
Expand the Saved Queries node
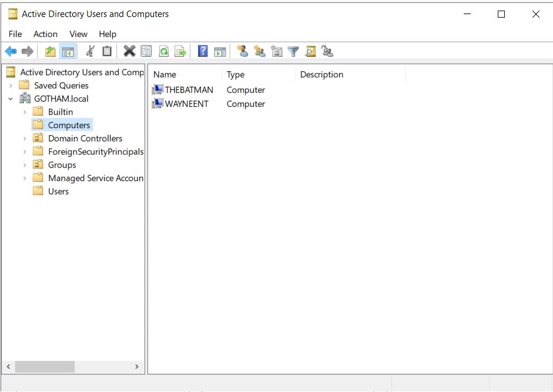click(11, 85)
